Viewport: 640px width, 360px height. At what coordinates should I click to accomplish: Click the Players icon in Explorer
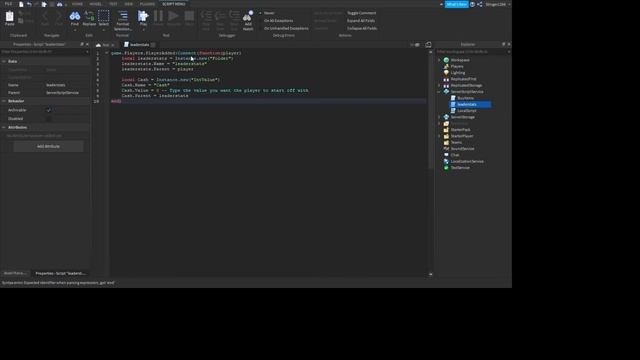tap(446, 66)
